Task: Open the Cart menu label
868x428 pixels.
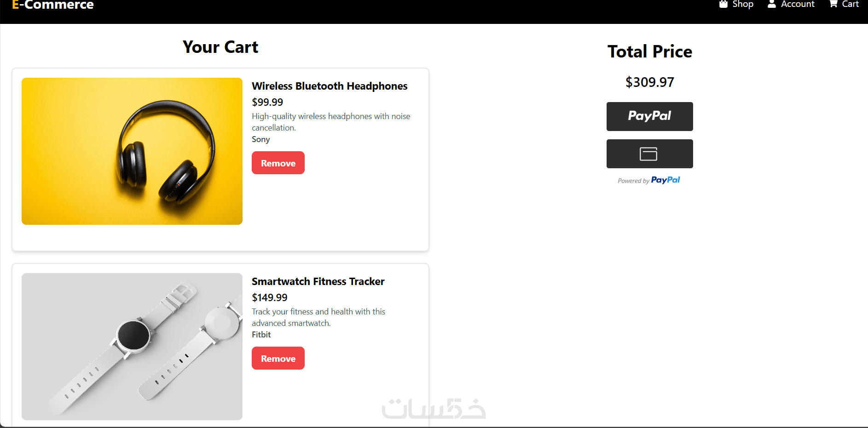Action: 850,4
